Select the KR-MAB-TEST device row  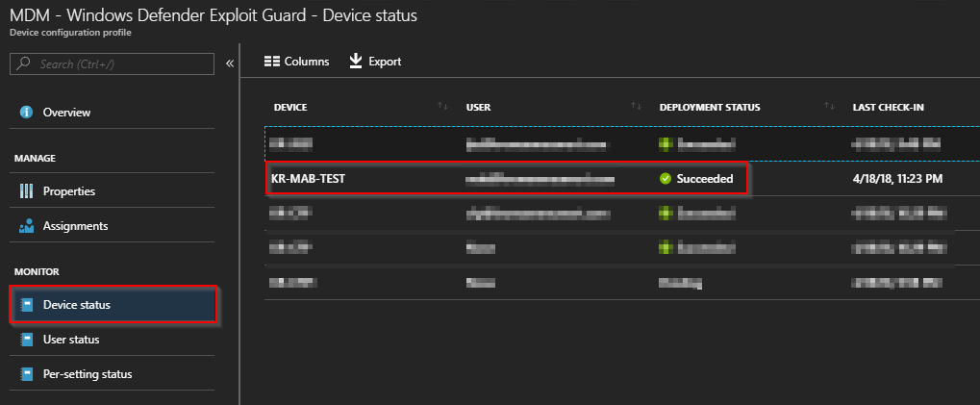622,179
